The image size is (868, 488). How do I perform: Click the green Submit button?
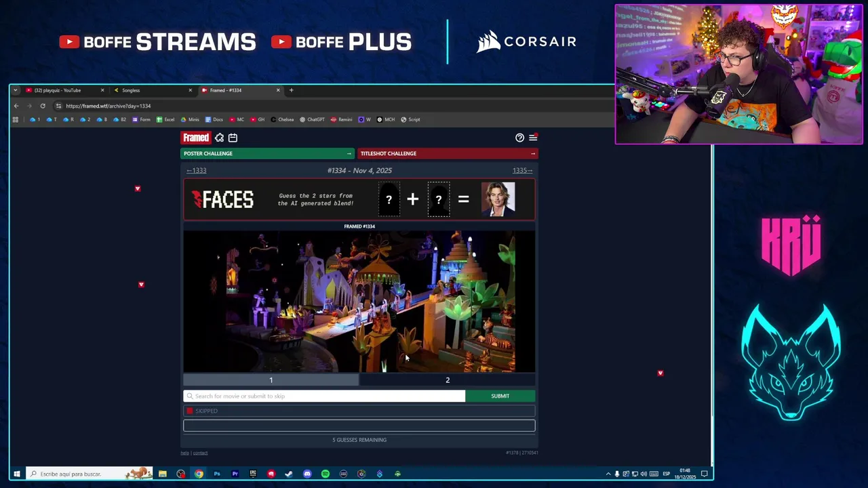click(500, 396)
